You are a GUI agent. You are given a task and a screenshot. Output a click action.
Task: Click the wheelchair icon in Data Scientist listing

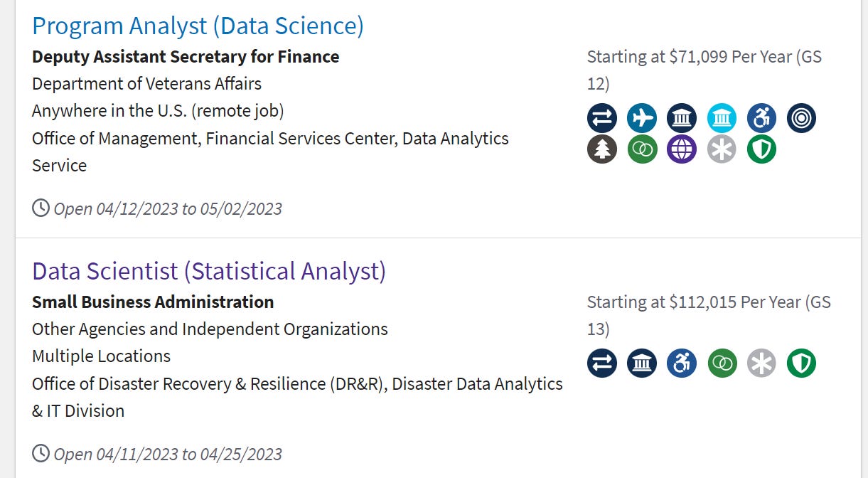coord(682,363)
